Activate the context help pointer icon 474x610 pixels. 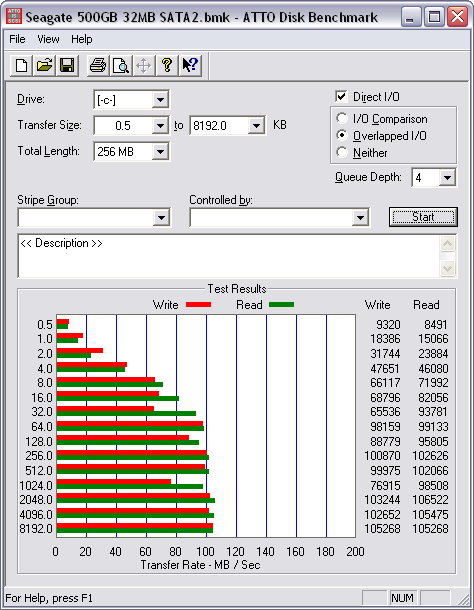pos(190,65)
